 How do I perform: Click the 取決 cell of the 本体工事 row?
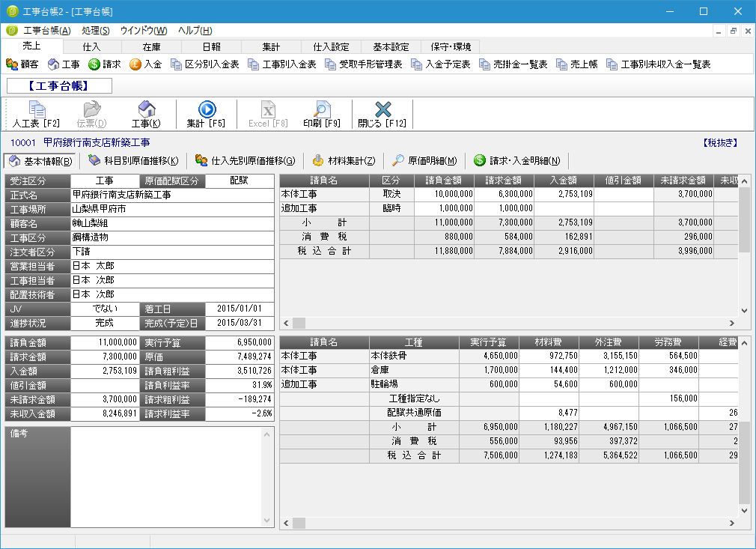[x=391, y=194]
